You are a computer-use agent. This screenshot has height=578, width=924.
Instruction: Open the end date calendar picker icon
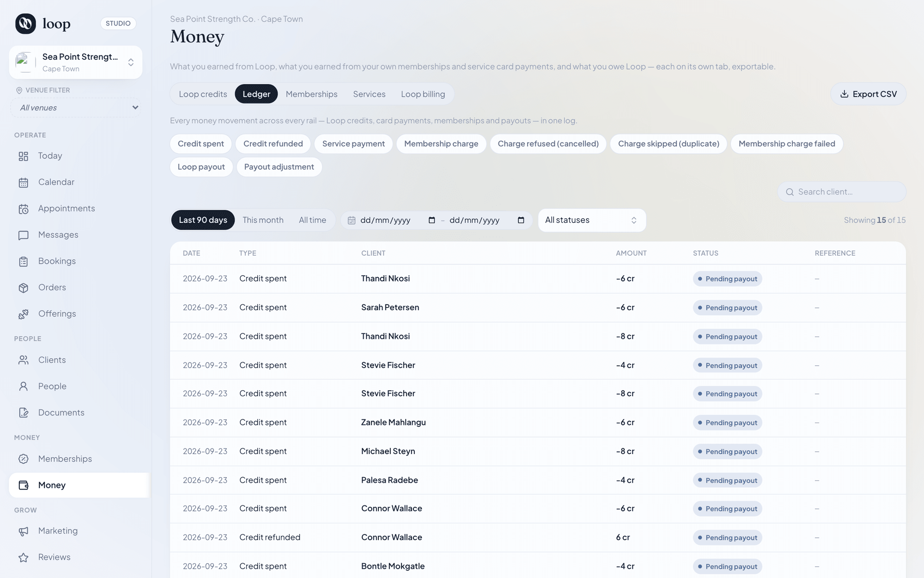pyautogui.click(x=521, y=220)
